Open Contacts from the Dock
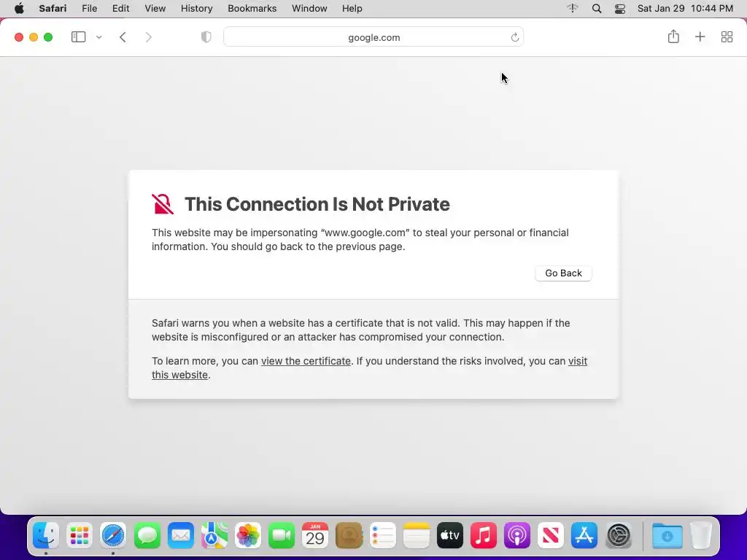The width and height of the screenshot is (747, 560). point(349,535)
